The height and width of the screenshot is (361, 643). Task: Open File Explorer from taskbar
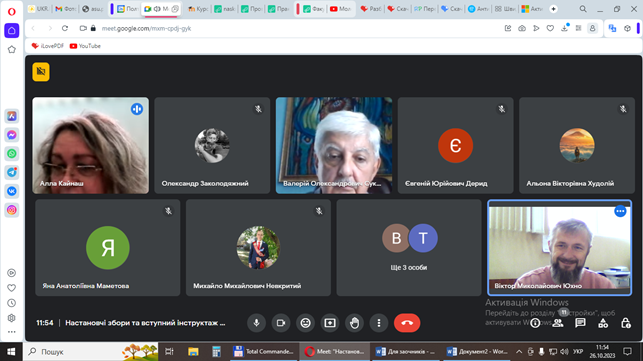tap(193, 352)
